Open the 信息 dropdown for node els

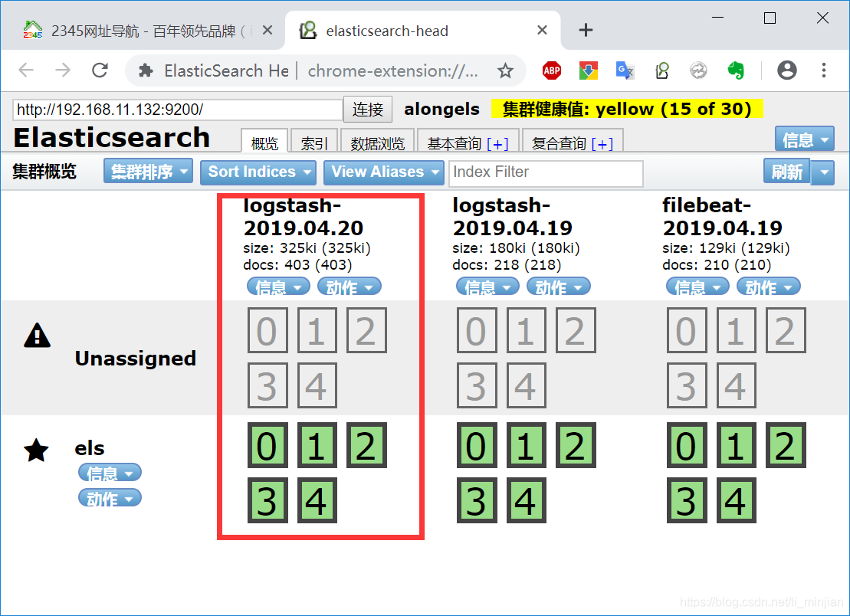(x=110, y=473)
